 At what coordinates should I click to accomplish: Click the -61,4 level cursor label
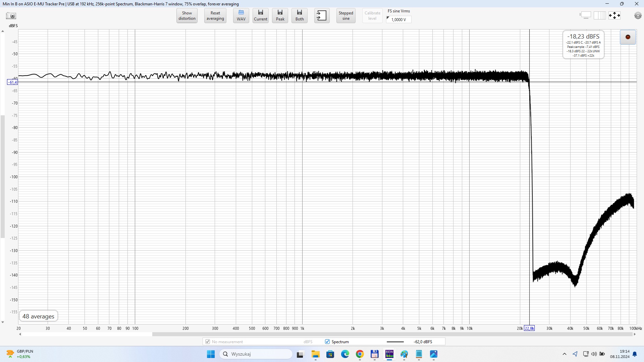12,82
